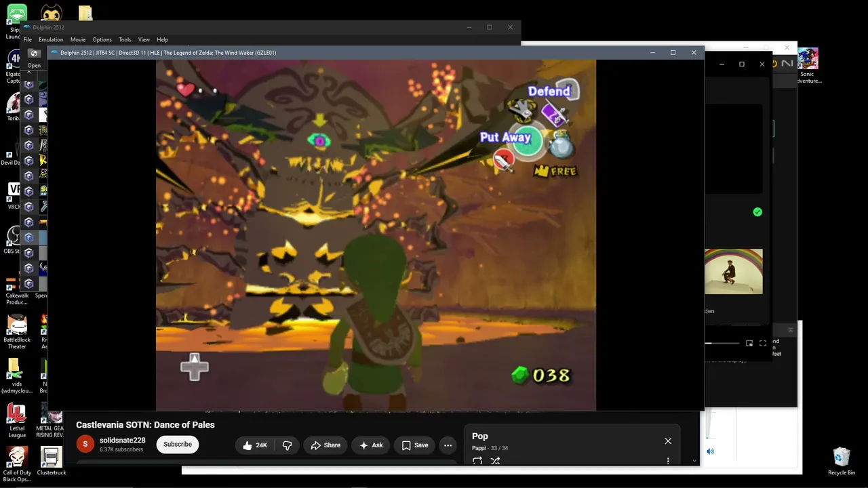Close the Pop playlist panel

pos(668,441)
